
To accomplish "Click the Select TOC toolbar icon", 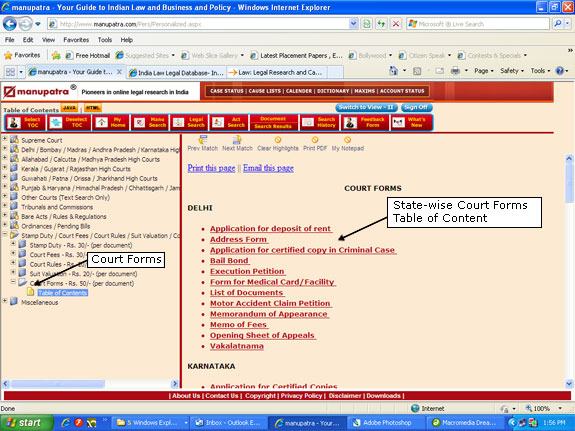I will 25,123.
